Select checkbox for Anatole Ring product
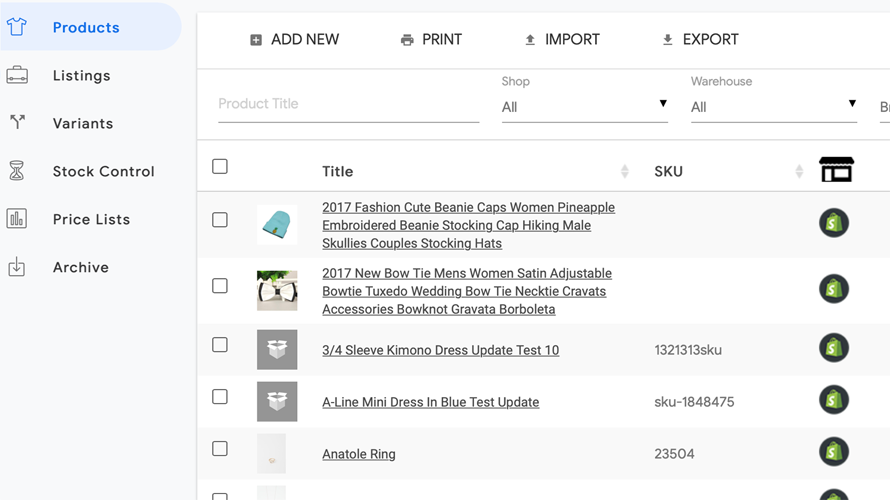The height and width of the screenshot is (500, 890). tap(220, 449)
